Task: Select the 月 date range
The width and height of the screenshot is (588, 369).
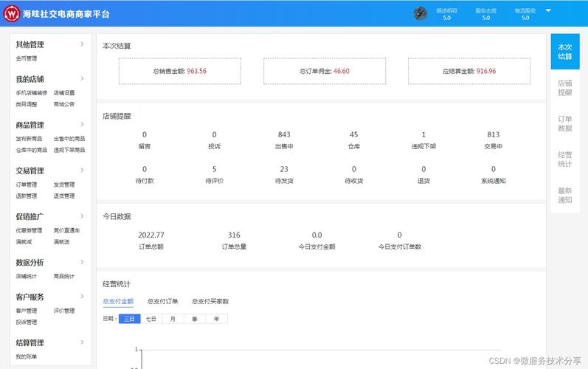Action: [x=173, y=319]
